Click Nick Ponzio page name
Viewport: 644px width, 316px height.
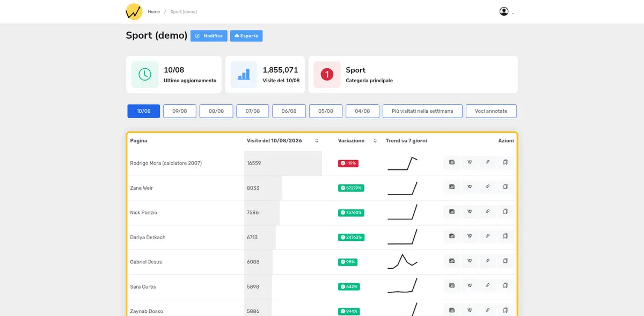click(144, 212)
